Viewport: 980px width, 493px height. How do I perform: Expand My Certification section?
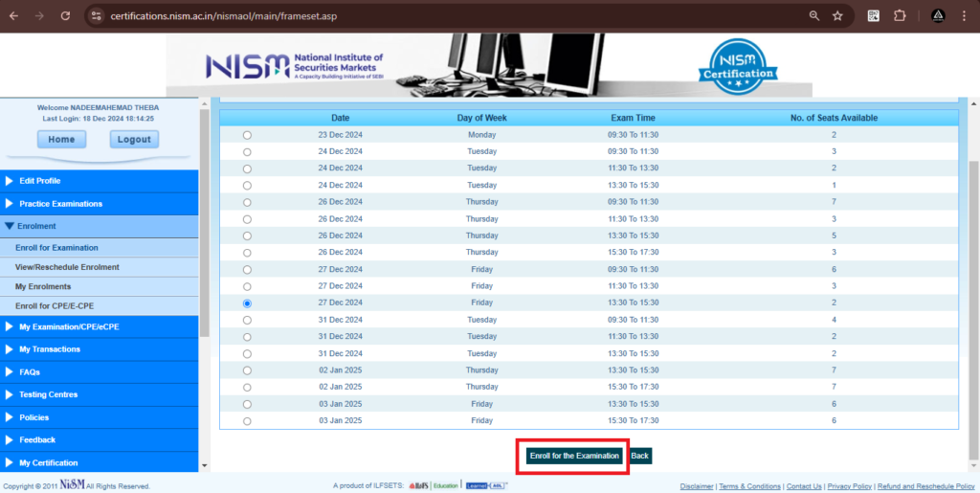pyautogui.click(x=100, y=463)
